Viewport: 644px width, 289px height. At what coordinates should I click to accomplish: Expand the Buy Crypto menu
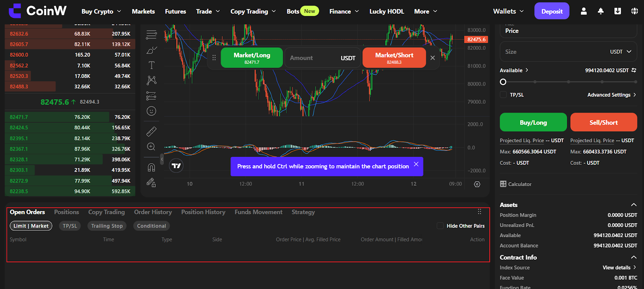coord(101,11)
